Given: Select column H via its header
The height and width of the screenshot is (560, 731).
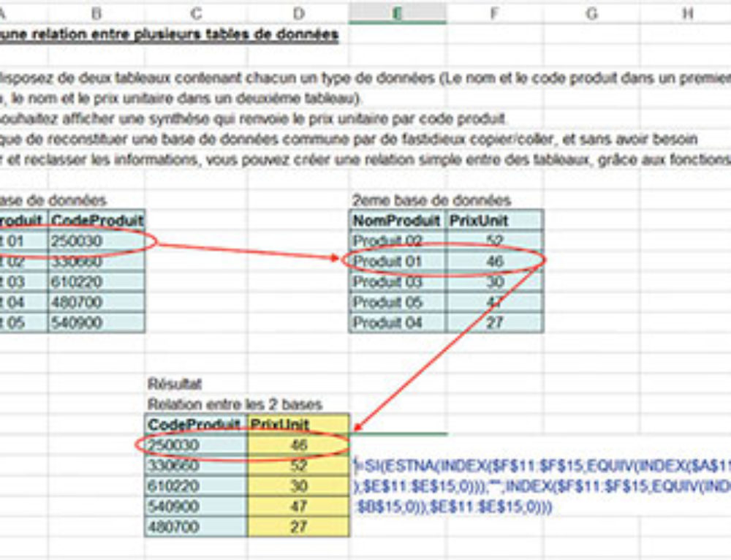Looking at the screenshot, I should point(686,11).
